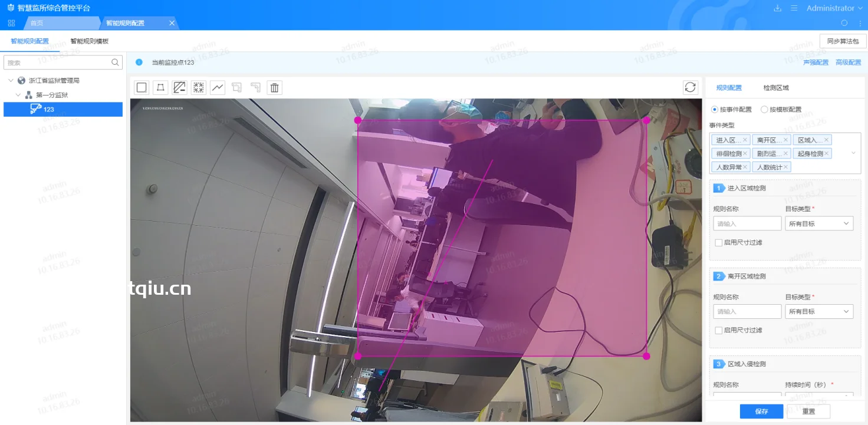This screenshot has width=868, height=425.
Task: Enable 启用尺寸过滤 under 进入区域检测
Action: click(718, 242)
